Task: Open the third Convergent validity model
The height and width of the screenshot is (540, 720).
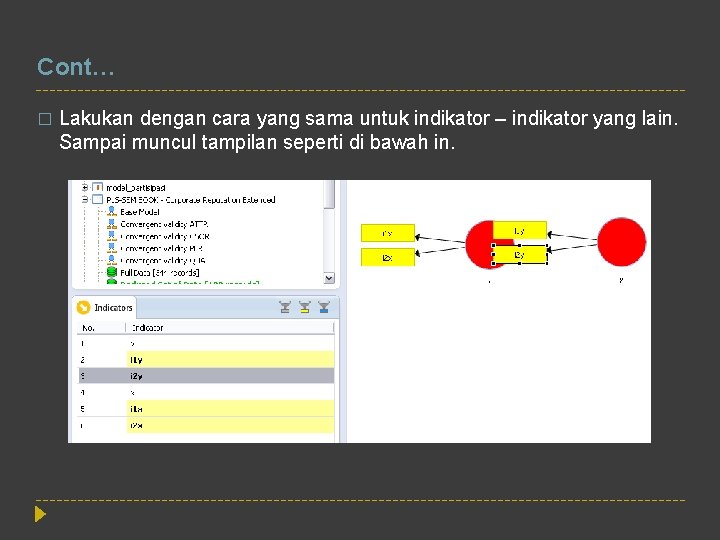Action: [x=162, y=248]
